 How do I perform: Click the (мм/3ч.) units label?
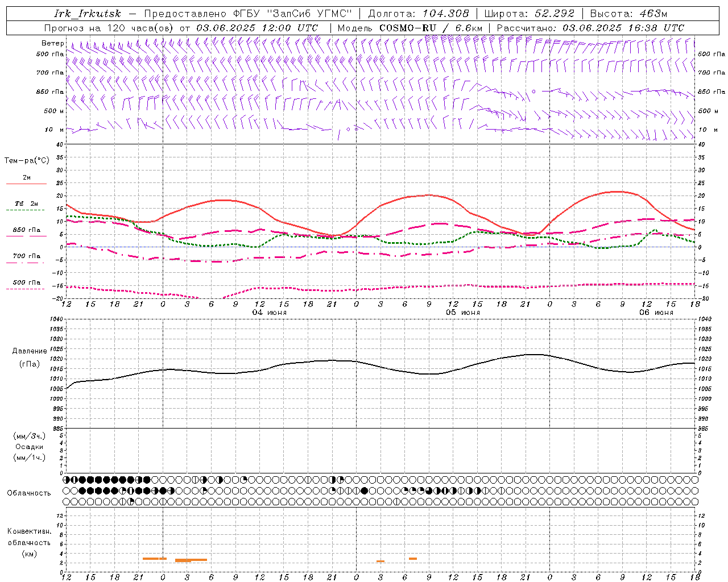tap(30, 436)
